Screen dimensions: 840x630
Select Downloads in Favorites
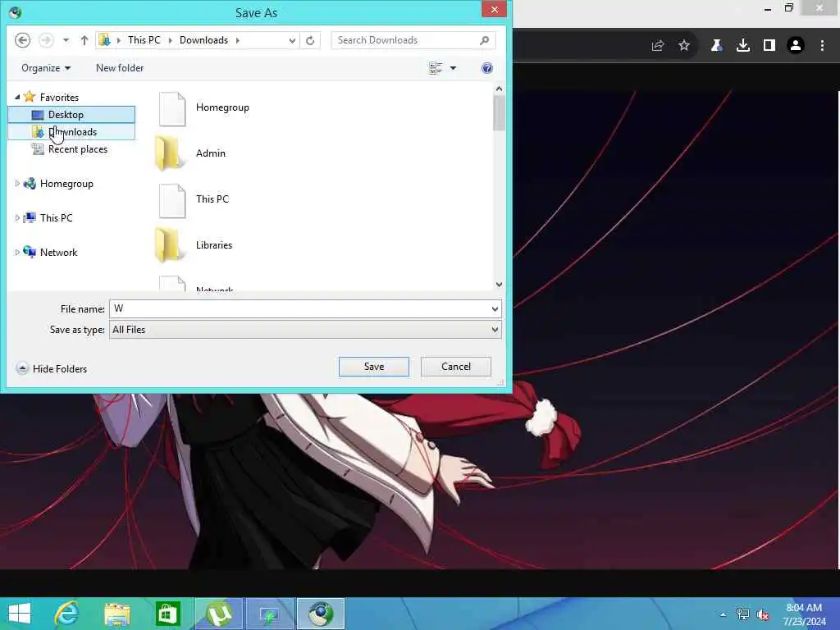click(71, 132)
